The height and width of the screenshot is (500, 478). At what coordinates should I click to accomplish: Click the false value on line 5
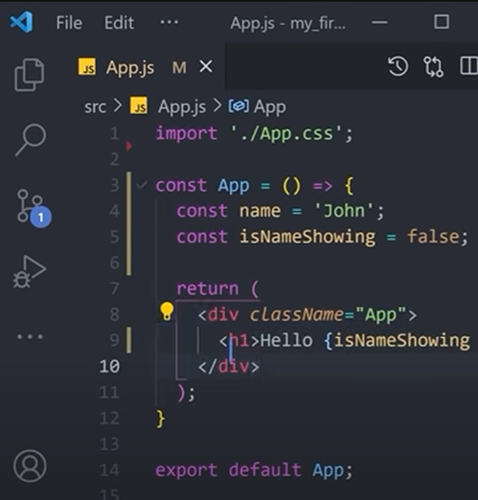(433, 237)
